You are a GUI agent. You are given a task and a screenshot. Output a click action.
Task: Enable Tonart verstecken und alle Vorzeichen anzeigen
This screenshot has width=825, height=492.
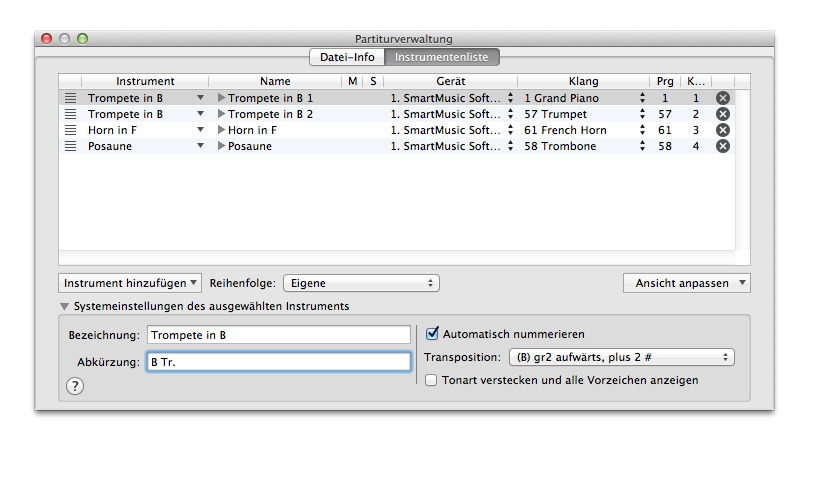point(432,380)
